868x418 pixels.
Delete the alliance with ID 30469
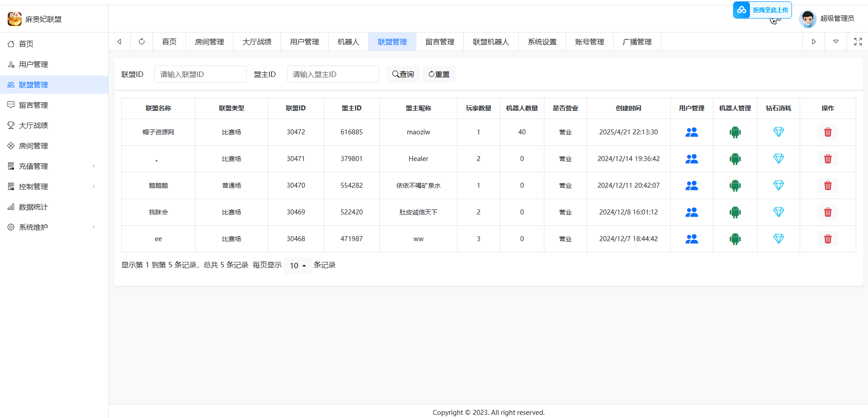click(827, 212)
